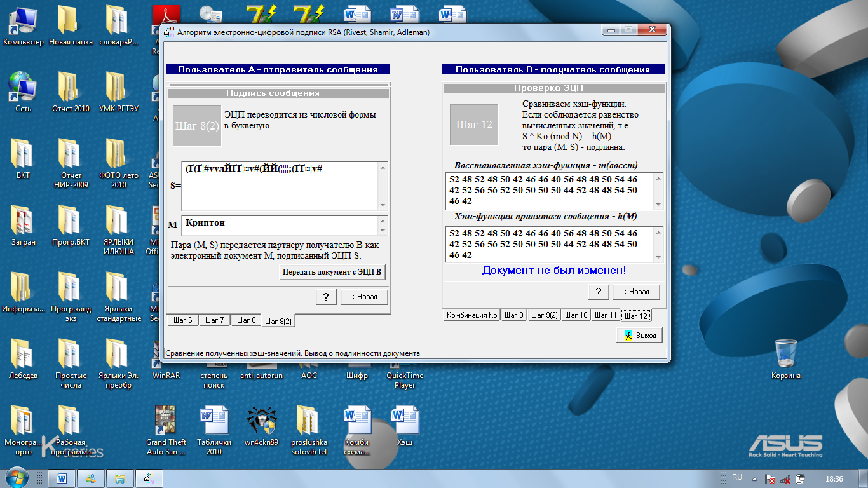This screenshot has width=868, height=488.
Task: Switch to the Шаг 9 tab
Action: tap(514, 315)
